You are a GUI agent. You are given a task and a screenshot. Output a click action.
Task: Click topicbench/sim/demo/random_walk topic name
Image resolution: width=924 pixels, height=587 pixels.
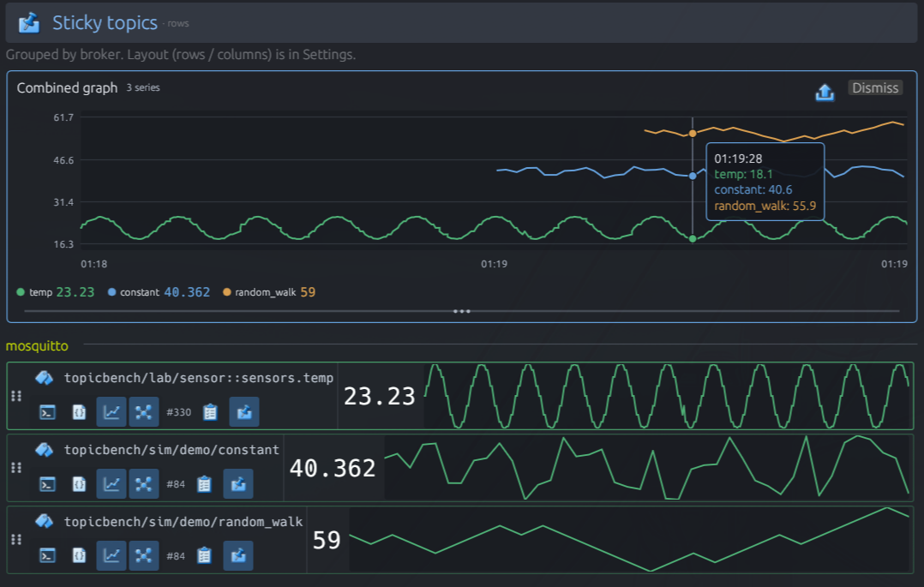click(x=183, y=522)
